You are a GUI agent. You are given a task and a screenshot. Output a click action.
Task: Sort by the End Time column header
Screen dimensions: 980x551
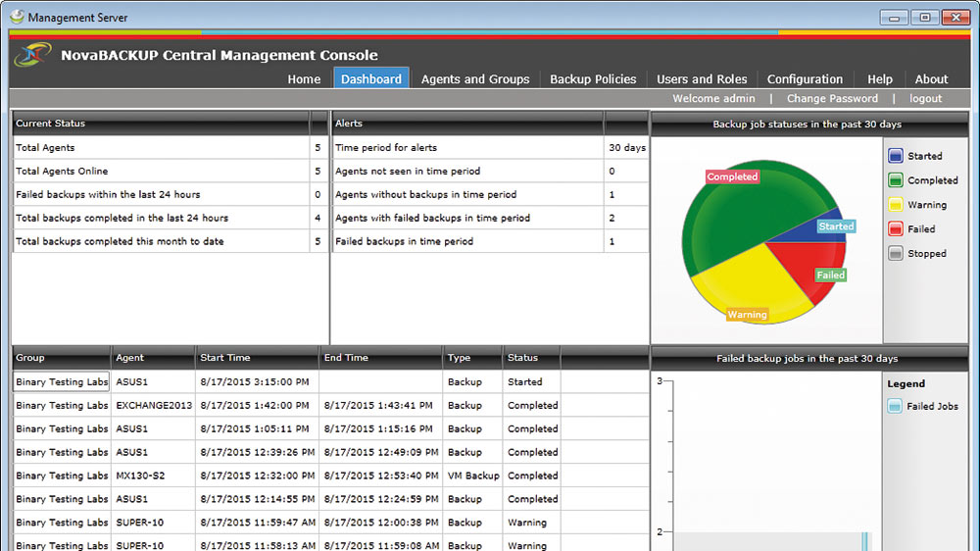[380, 358]
